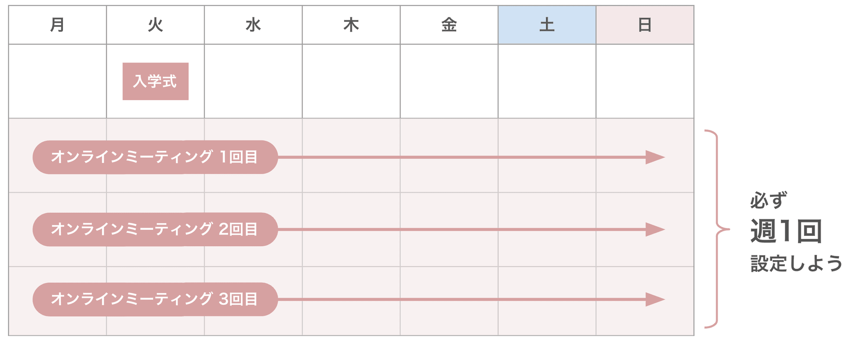Select the 火 day column header
The width and height of the screenshot is (868, 342).
155,25
